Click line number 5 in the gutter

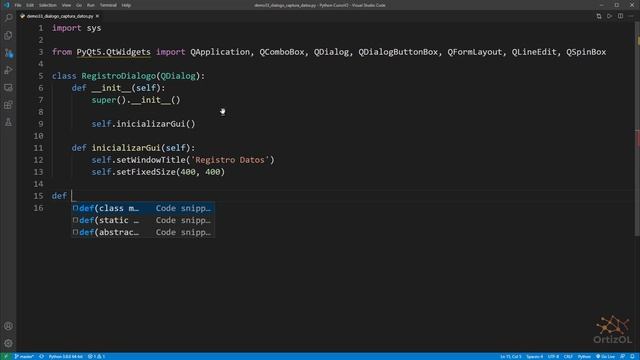[x=40, y=76]
